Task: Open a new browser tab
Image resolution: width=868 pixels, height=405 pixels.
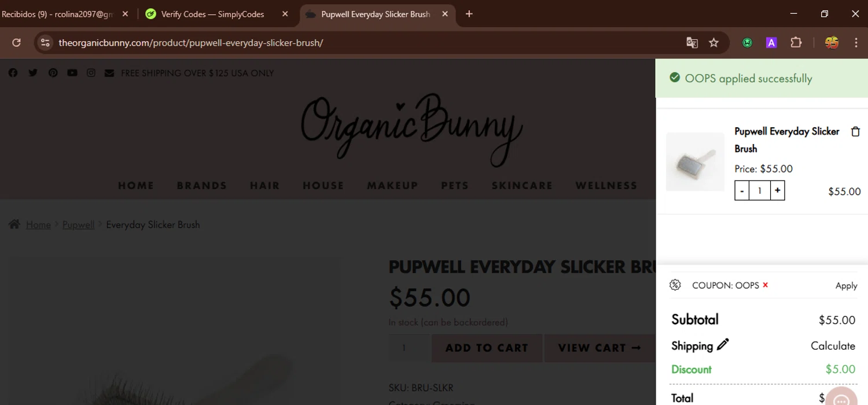Action: (469, 14)
